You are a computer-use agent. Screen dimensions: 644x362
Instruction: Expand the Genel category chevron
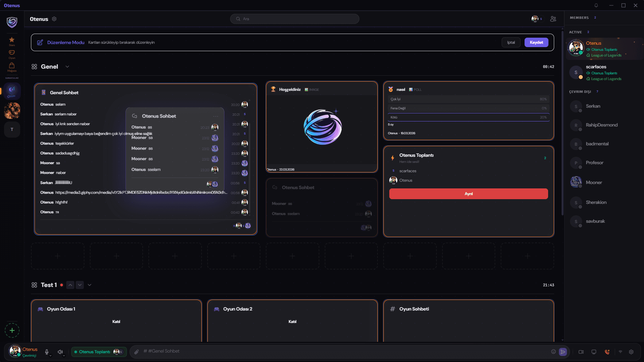(x=67, y=67)
